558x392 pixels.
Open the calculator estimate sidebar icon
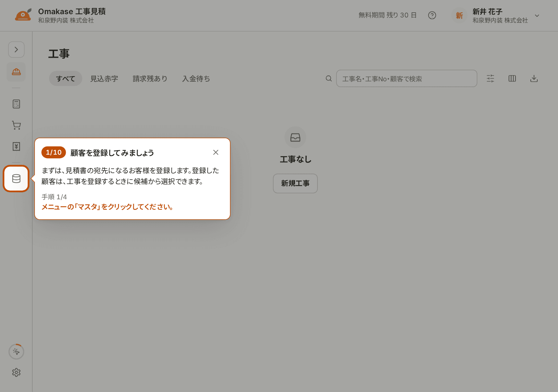tap(16, 104)
